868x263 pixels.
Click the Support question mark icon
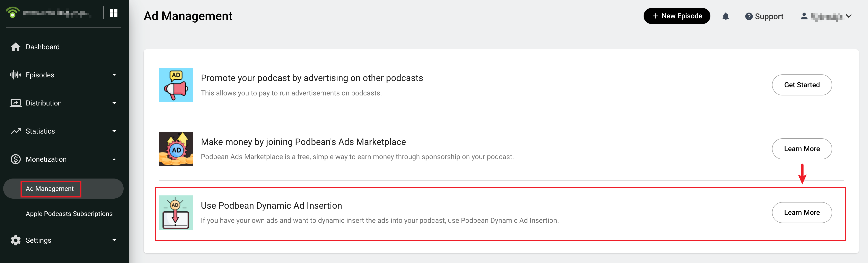click(748, 16)
